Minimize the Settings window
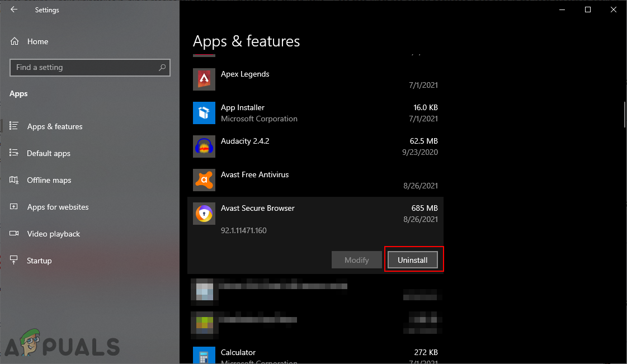The width and height of the screenshot is (627, 364). point(562,10)
